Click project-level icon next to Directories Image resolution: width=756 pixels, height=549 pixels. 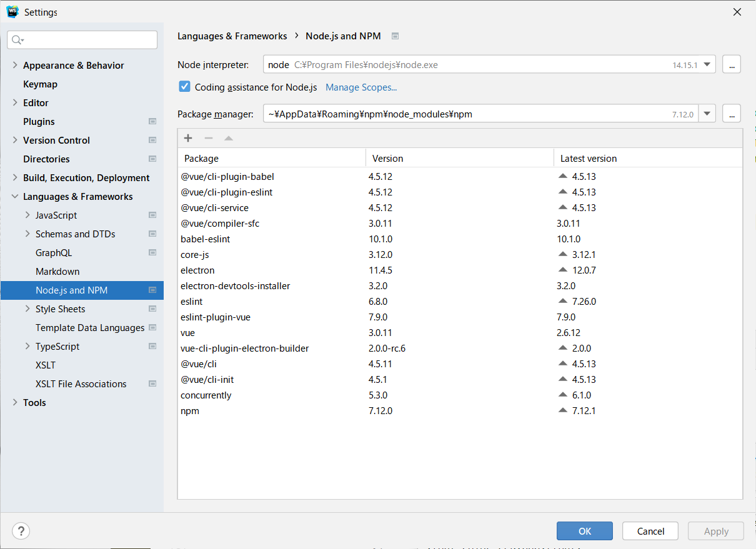pos(152,159)
